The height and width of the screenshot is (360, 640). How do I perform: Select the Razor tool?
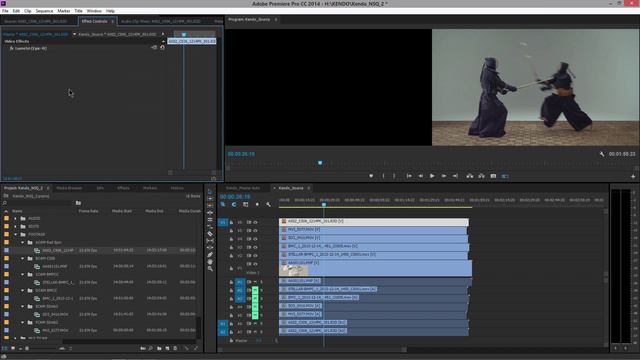point(210,233)
